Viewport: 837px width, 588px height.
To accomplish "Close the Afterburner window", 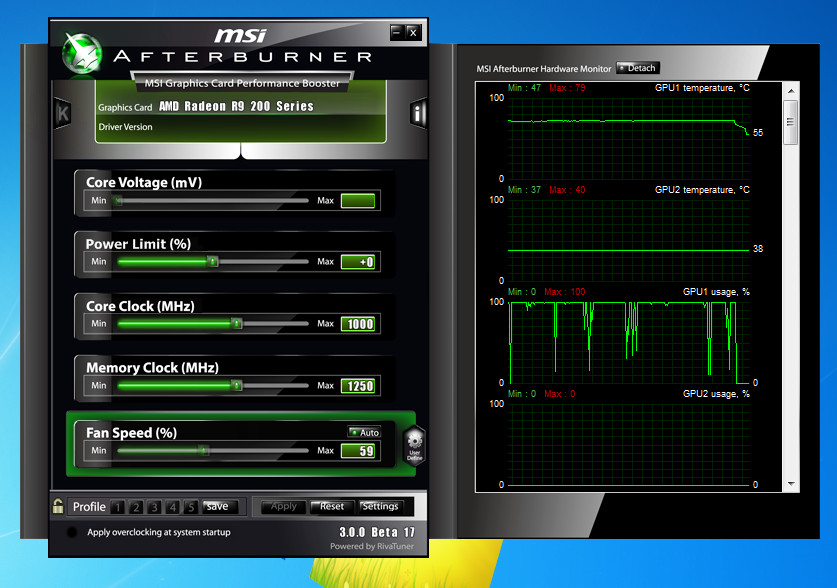I will [x=413, y=33].
